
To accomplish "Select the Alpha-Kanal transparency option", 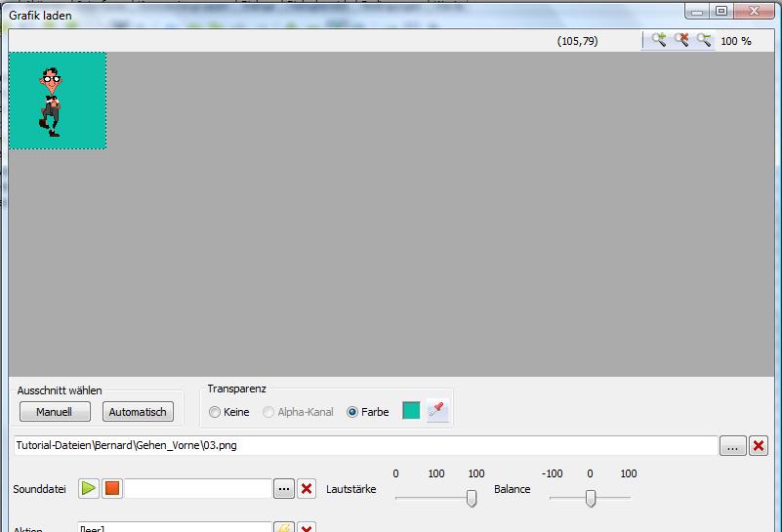I will click(x=298, y=412).
